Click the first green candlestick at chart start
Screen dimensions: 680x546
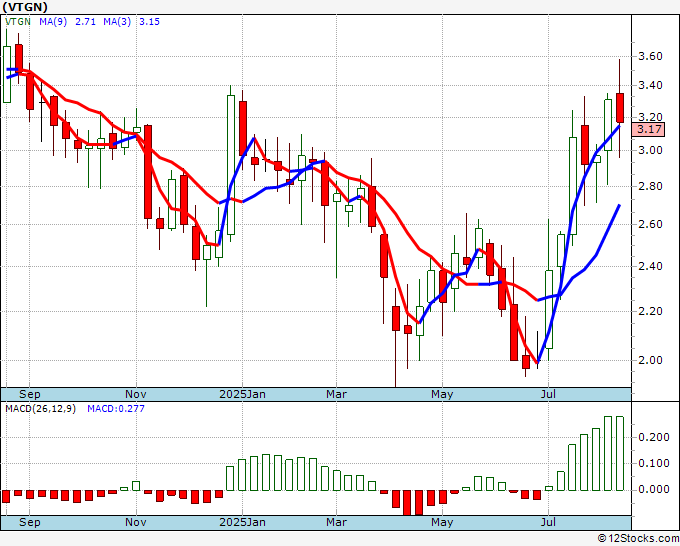(x=7, y=75)
